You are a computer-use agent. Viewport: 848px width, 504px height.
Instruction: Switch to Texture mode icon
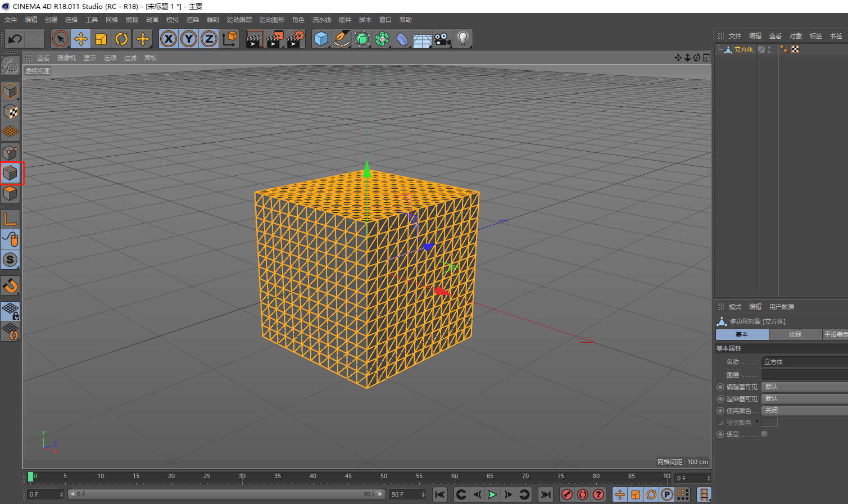point(11,111)
